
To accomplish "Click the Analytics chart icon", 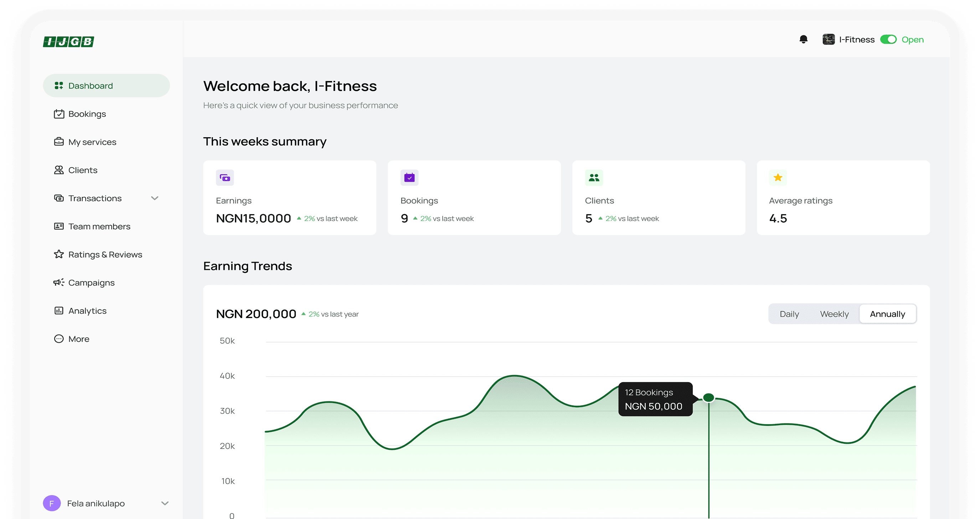I will pos(58,310).
